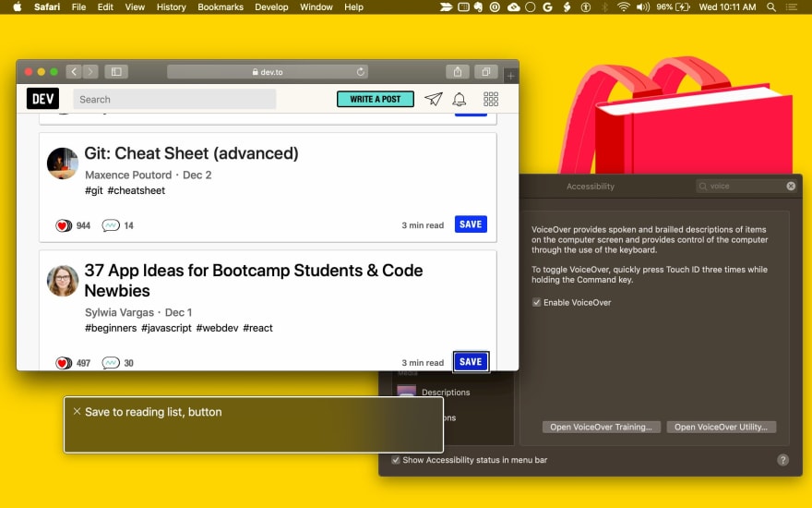Image resolution: width=812 pixels, height=508 pixels.
Task: Click Open VoiceOver Utility button
Action: coord(721,427)
